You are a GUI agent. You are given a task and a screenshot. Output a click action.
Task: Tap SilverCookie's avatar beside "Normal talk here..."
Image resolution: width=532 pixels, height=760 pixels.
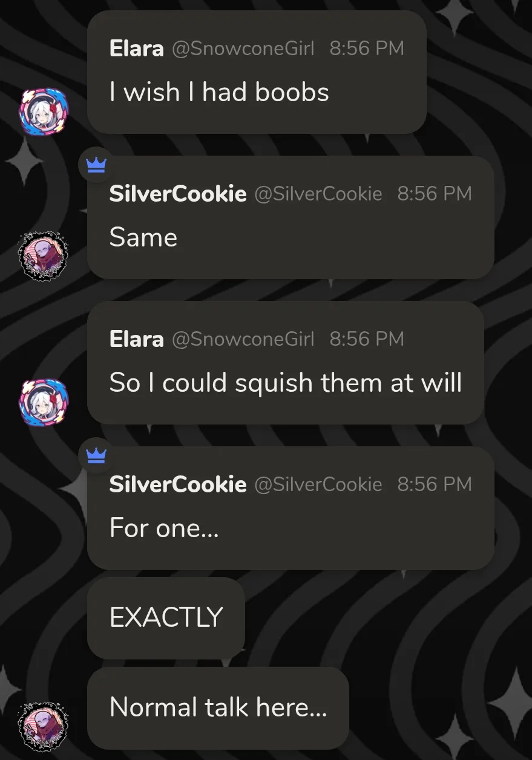[44, 725]
